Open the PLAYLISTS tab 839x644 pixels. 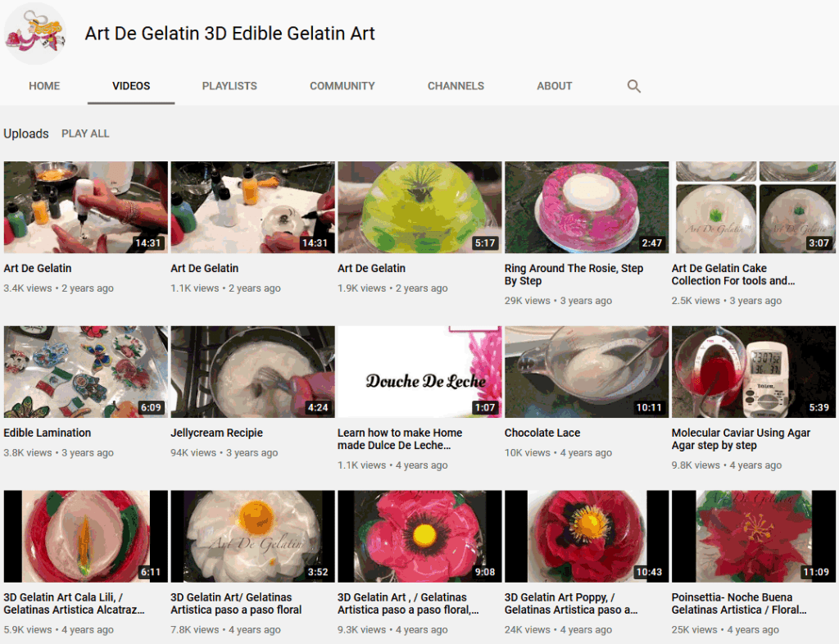click(229, 85)
